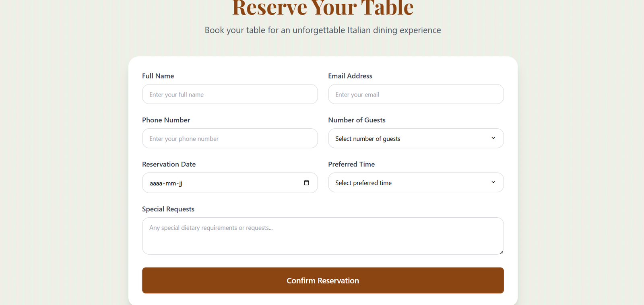Click into the 'Enter your email' field

point(415,94)
